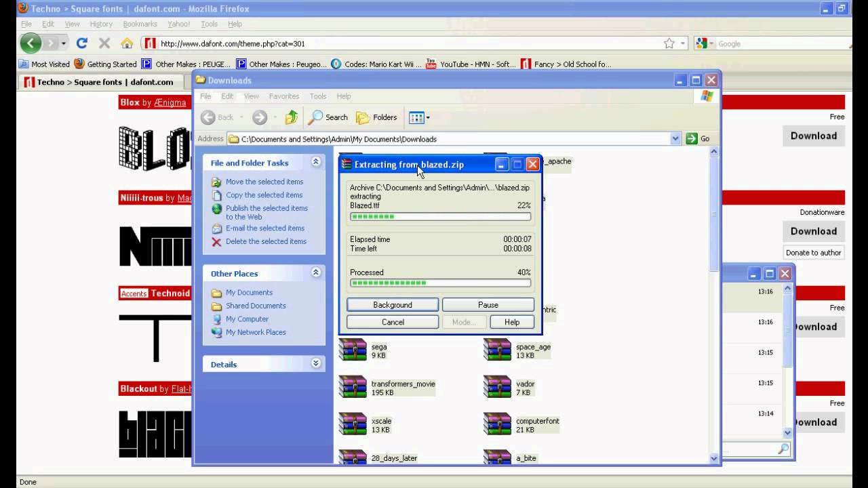Click Blazed.ttf file progress bar
Screen dimensions: 868x488
pos(440,216)
